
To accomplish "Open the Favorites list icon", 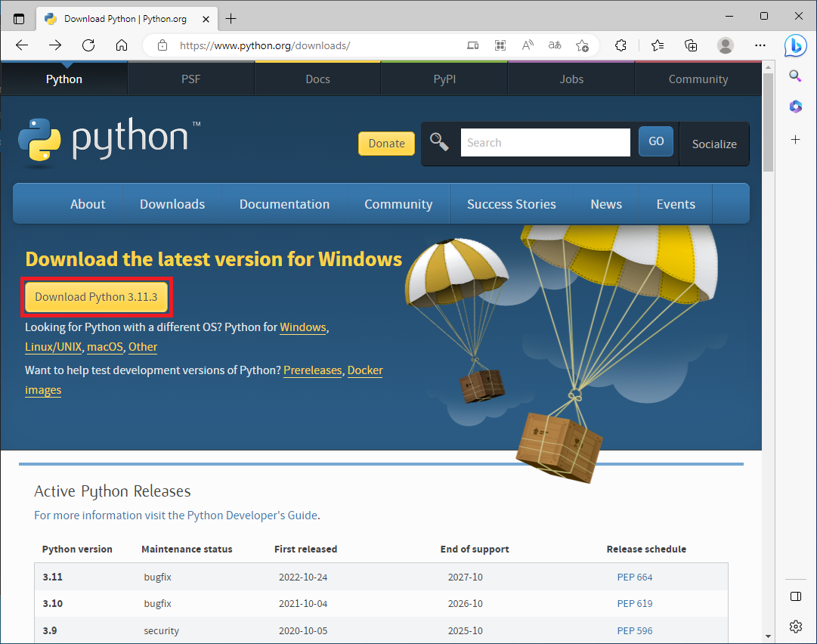I will coord(658,45).
